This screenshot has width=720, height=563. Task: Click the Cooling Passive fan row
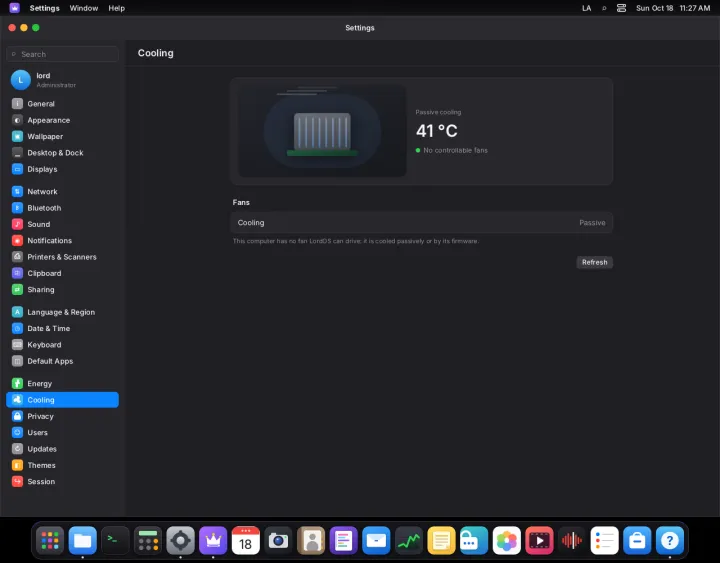[422, 223]
